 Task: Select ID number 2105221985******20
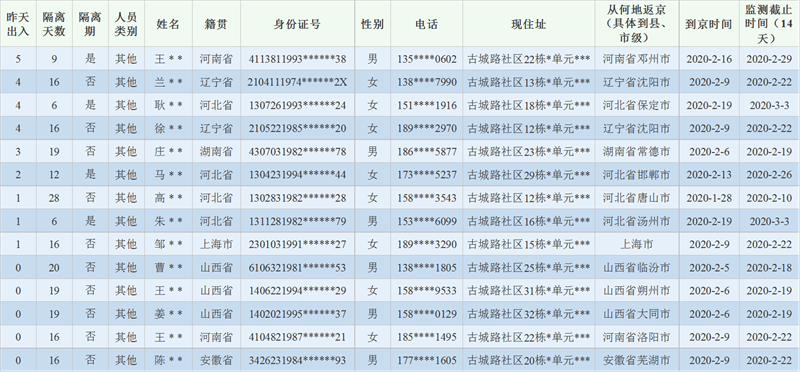click(297, 129)
